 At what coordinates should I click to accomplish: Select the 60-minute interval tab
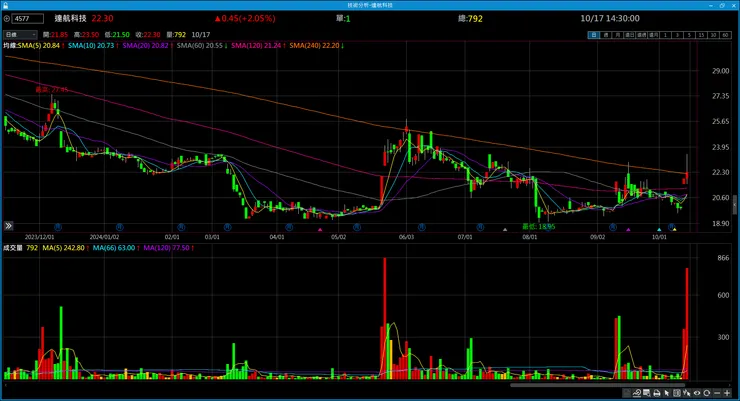click(x=726, y=35)
